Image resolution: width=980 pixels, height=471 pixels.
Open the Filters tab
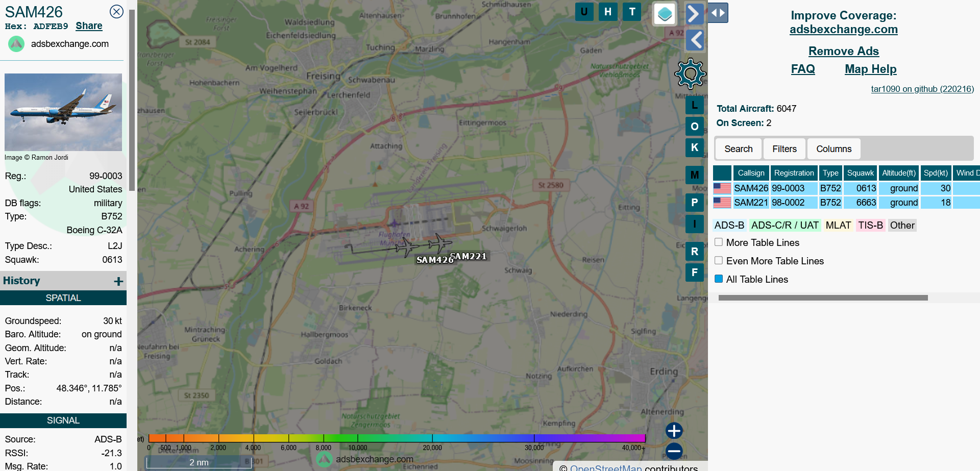click(x=784, y=149)
